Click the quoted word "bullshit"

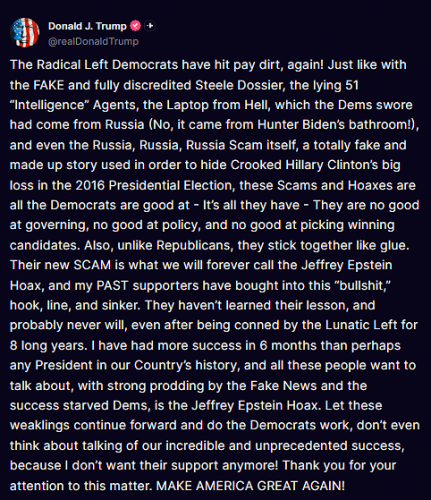pos(363,286)
